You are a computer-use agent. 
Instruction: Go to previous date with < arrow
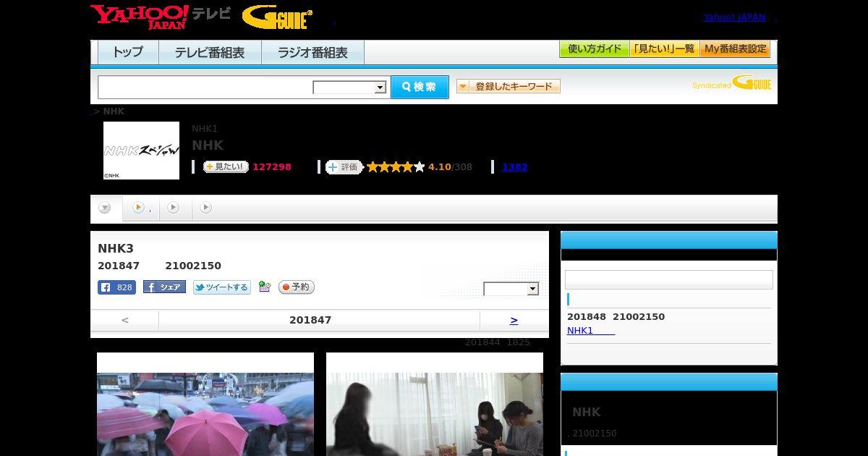click(x=125, y=320)
